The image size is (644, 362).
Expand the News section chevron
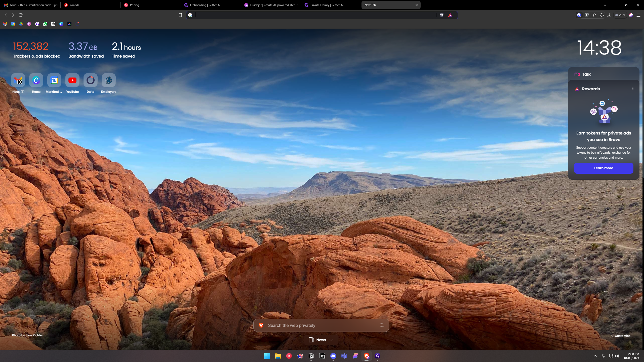331,340
